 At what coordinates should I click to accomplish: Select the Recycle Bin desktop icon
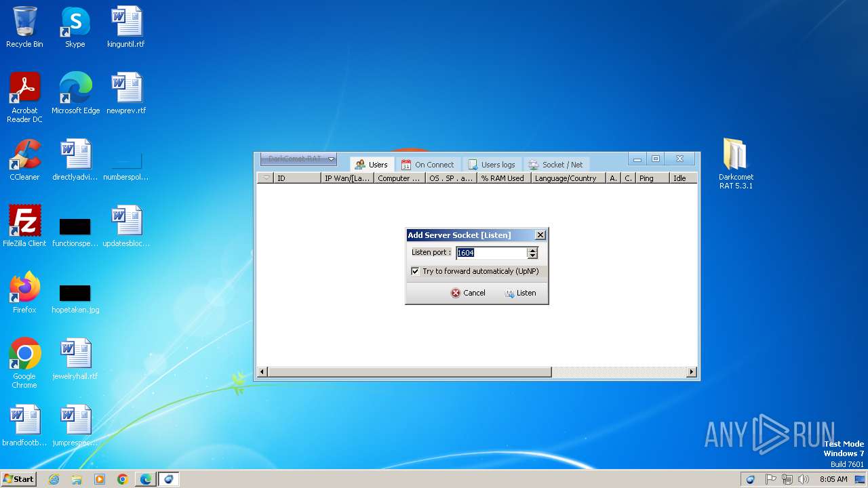[x=24, y=27]
